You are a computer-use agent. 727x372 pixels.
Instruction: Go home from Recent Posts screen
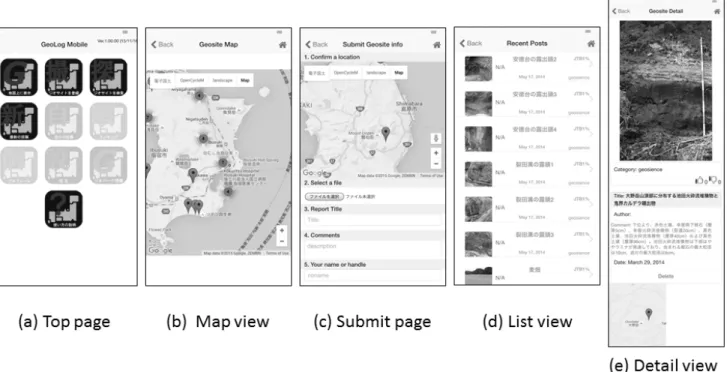(x=591, y=43)
